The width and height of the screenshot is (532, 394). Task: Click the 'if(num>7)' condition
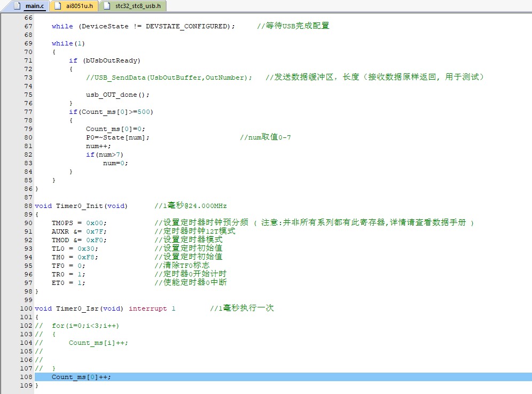tap(105, 154)
